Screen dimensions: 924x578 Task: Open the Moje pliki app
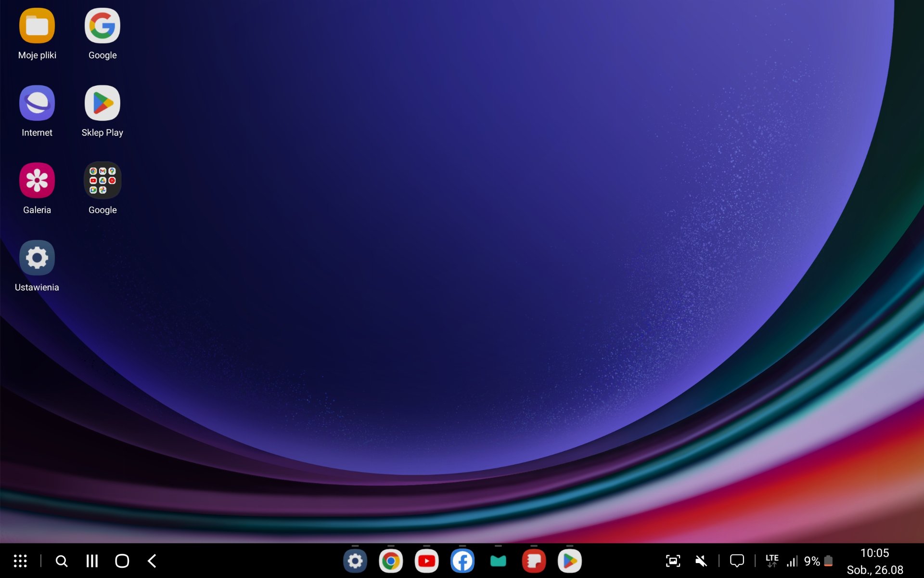(x=37, y=26)
